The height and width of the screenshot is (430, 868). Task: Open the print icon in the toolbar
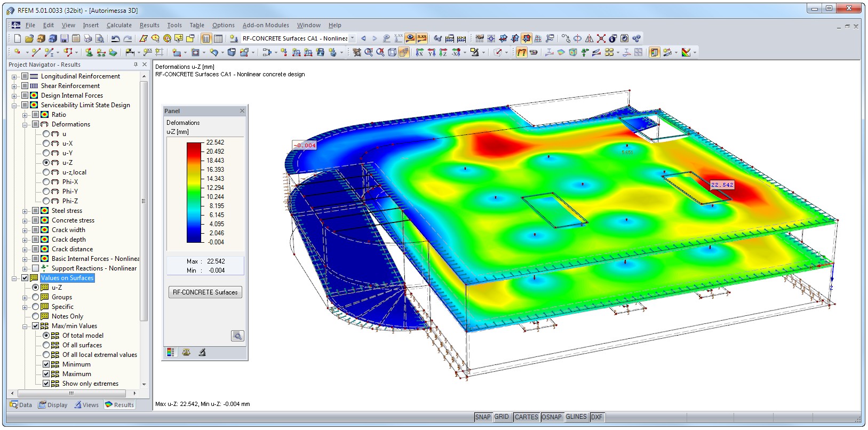coord(88,38)
